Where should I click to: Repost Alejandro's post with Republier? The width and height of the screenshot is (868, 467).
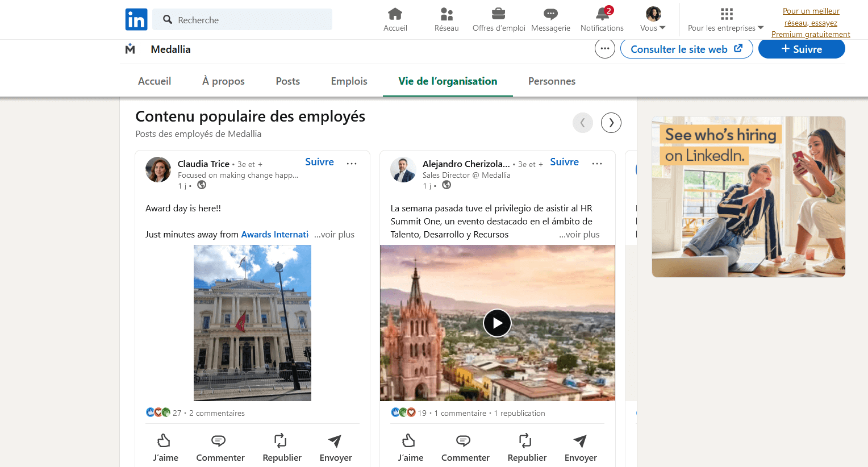click(527, 448)
